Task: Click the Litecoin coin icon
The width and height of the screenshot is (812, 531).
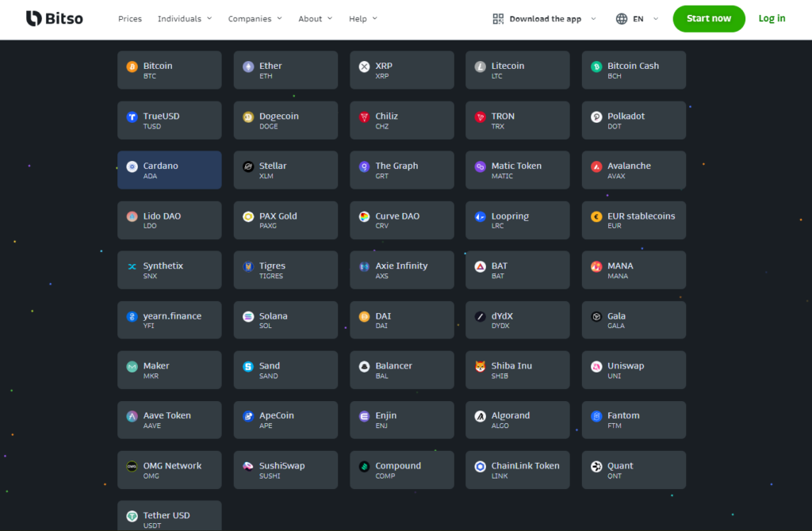Action: click(x=480, y=67)
